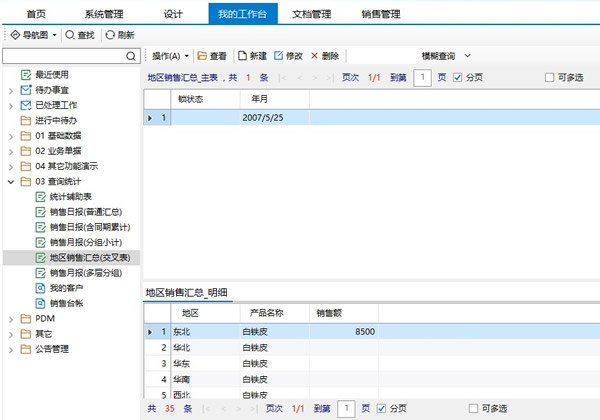Toggle the bottom 分页 checkbox in detail pager
The image size is (600, 420).
click(x=381, y=409)
